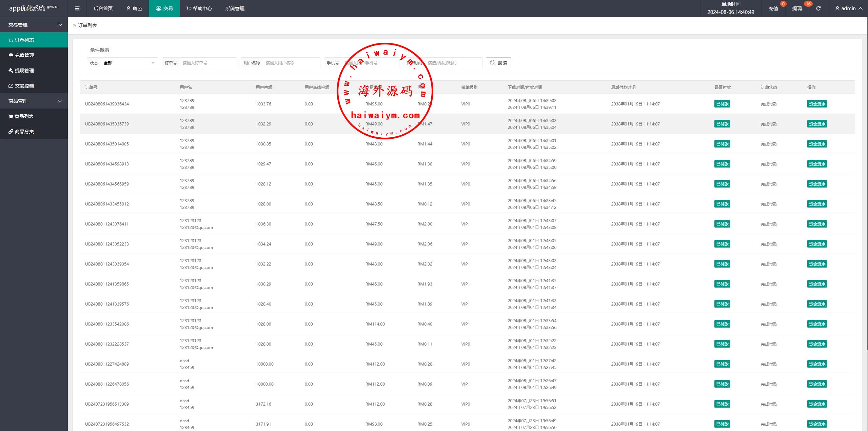Open the 系统管理 top menu
The height and width of the screenshot is (431, 868).
click(235, 8)
